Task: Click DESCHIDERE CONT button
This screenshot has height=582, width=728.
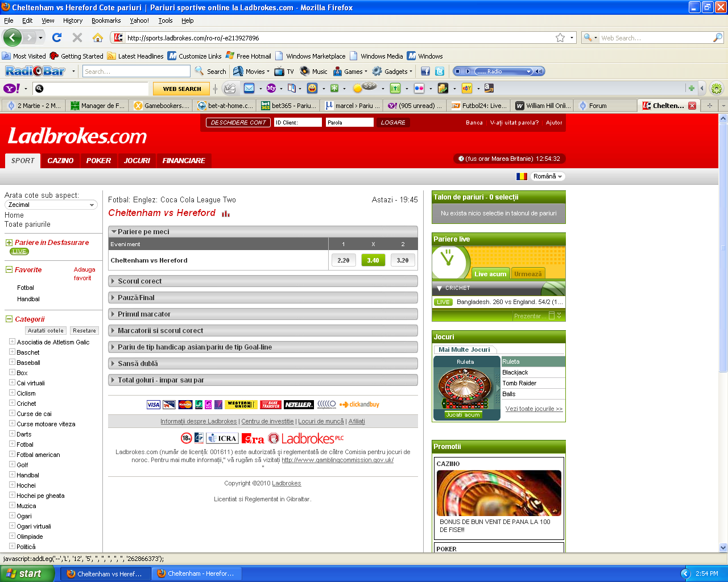Action: pos(238,123)
